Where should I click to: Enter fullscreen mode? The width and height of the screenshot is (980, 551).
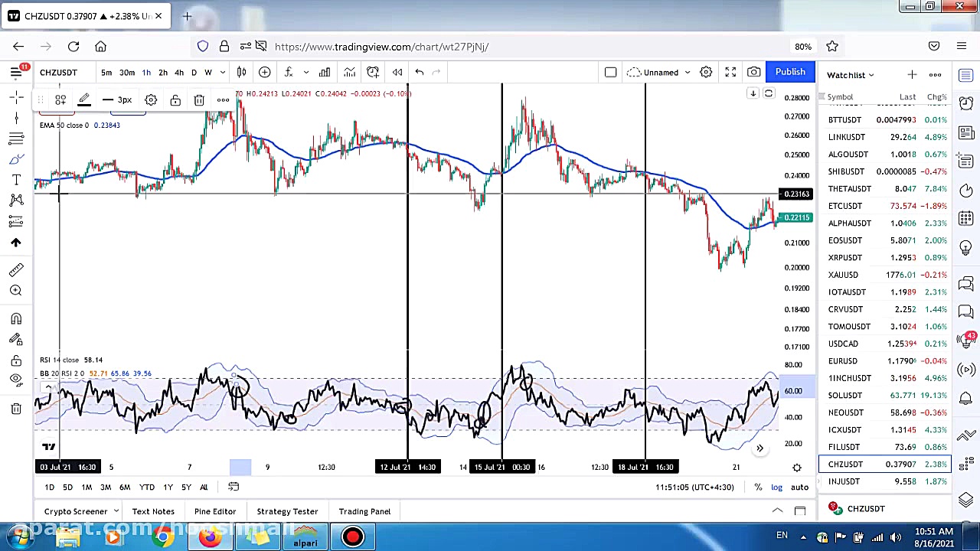[730, 72]
